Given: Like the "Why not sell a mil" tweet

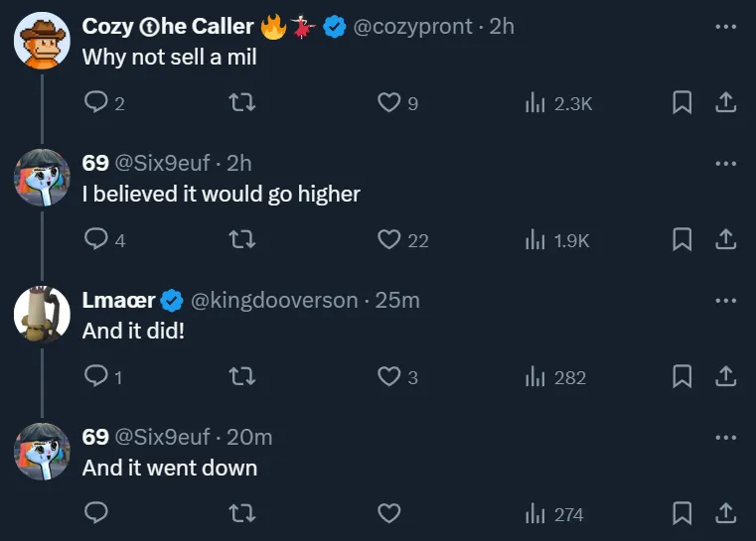Looking at the screenshot, I should pyautogui.click(x=389, y=102).
